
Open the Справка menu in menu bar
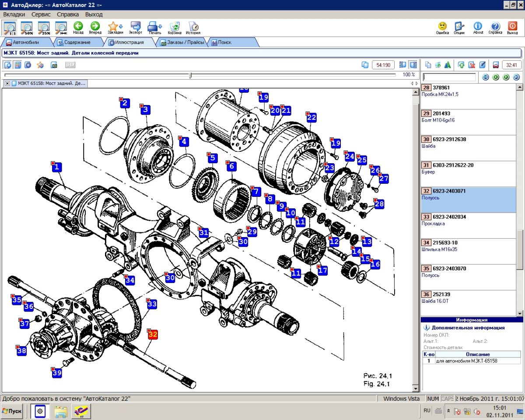click(68, 14)
